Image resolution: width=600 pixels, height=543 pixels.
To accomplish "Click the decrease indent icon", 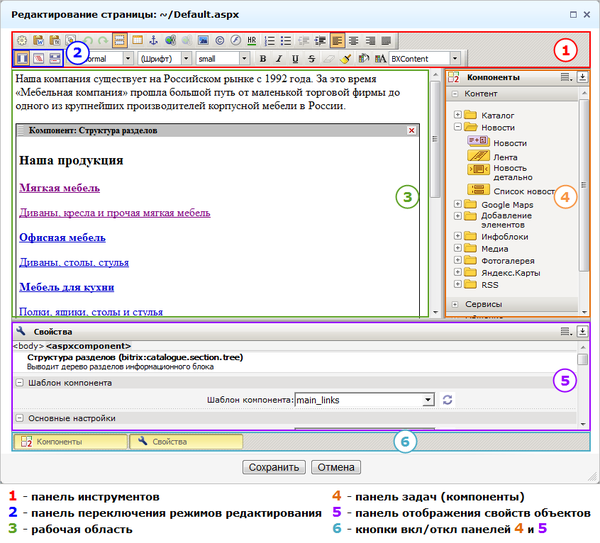I will point(304,41).
